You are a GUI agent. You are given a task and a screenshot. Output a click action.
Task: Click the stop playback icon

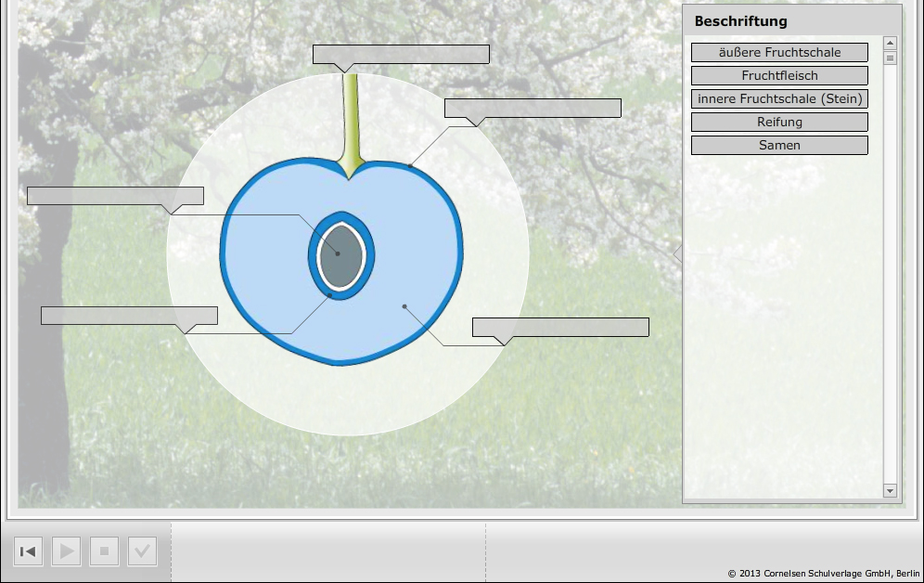click(104, 552)
